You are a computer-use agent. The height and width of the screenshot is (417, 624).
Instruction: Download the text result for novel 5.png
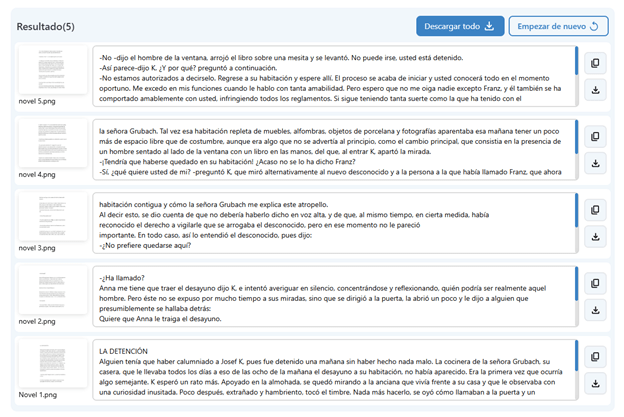(x=595, y=90)
